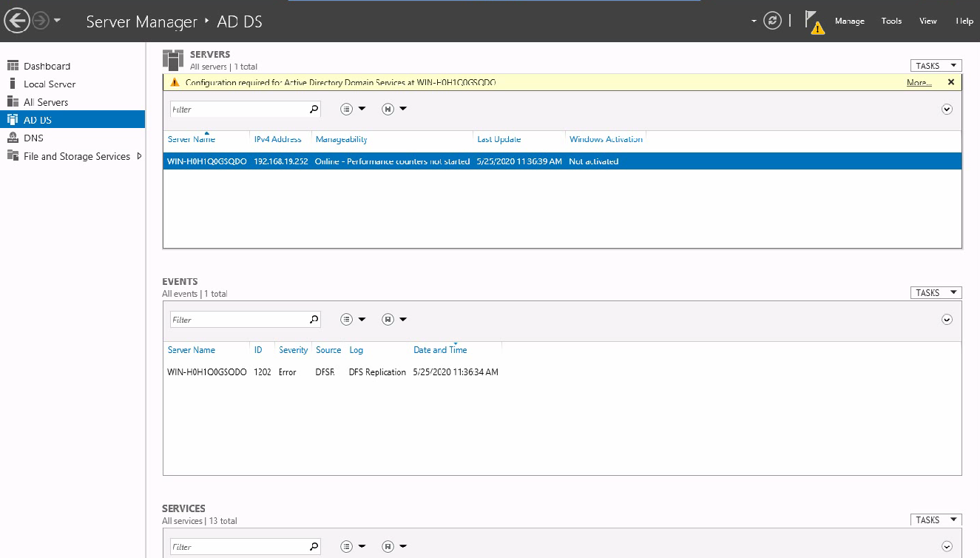980x558 pixels.
Task: Open the Events TASKS dropdown
Action: (x=936, y=293)
